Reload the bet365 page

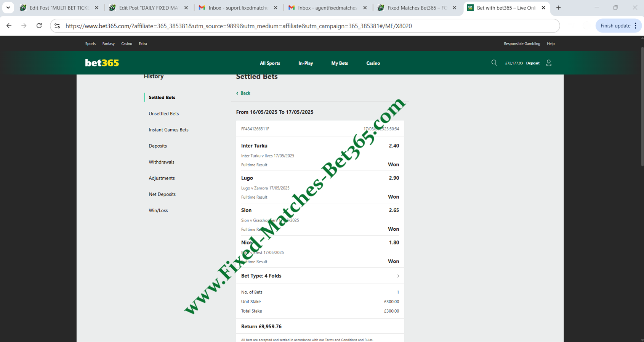pyautogui.click(x=39, y=26)
